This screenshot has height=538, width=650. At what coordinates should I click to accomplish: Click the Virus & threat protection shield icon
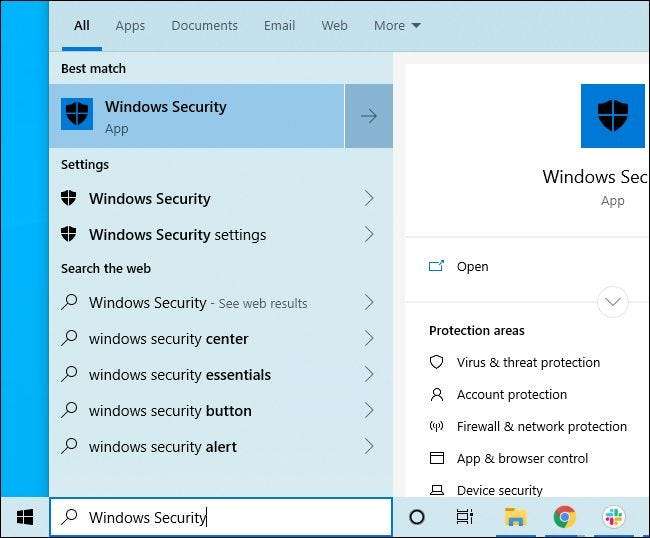[436, 362]
